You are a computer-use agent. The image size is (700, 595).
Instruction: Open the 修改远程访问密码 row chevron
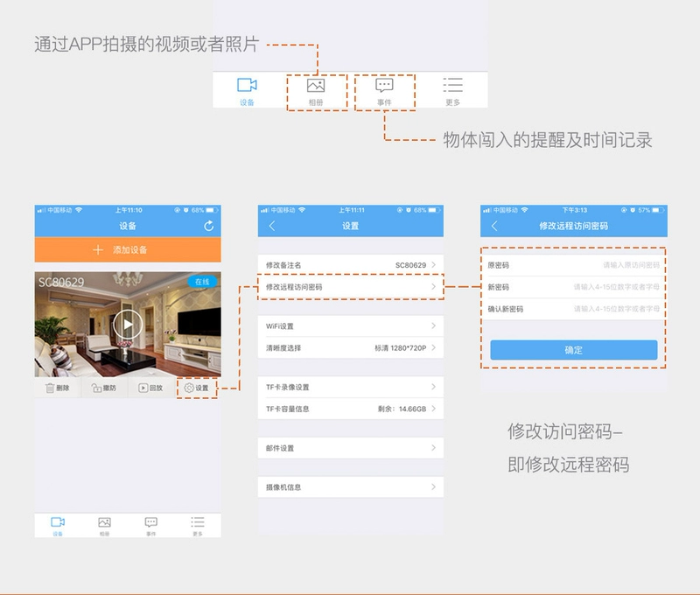click(x=433, y=287)
